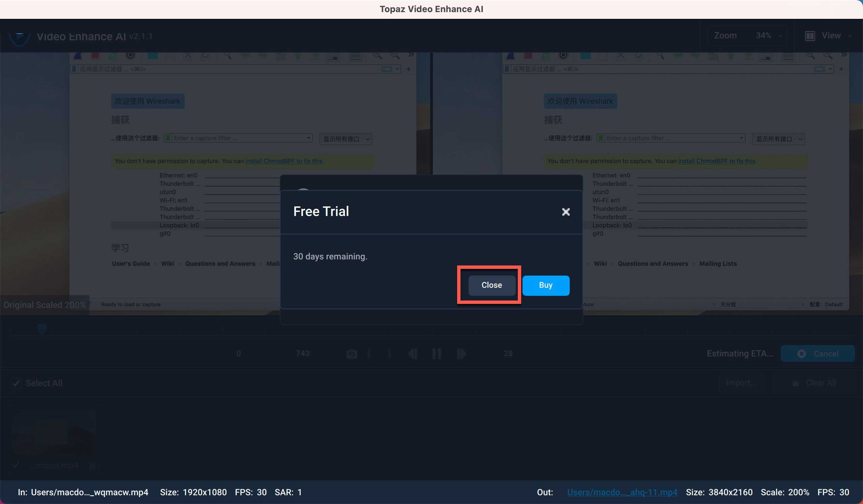Set trim start with the opening brace icon
The image size is (863, 504).
point(369,354)
